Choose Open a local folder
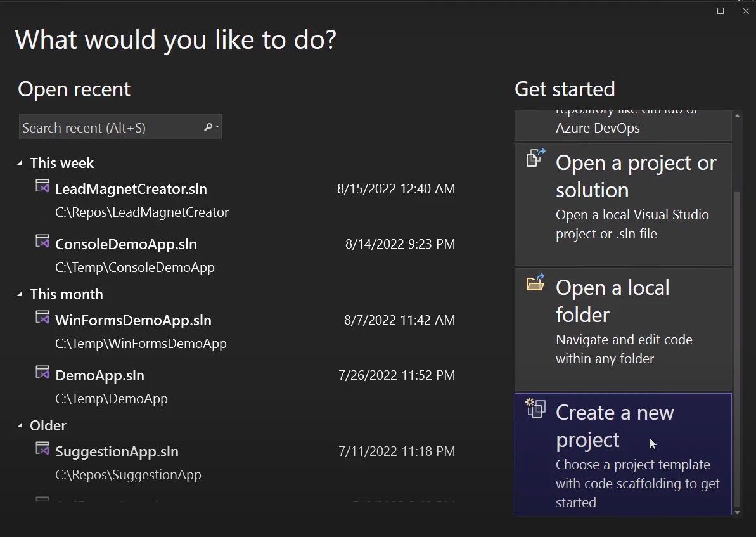Image resolution: width=756 pixels, height=537 pixels. pyautogui.click(x=623, y=329)
